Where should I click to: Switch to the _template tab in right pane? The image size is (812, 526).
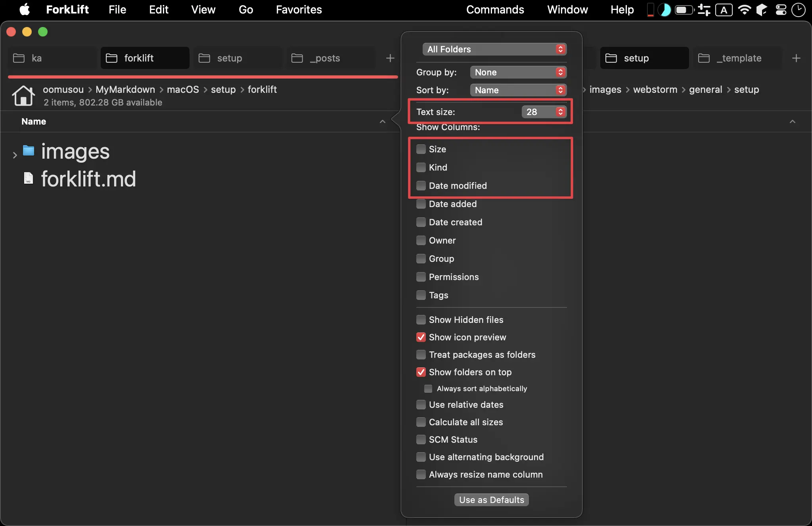[738, 58]
